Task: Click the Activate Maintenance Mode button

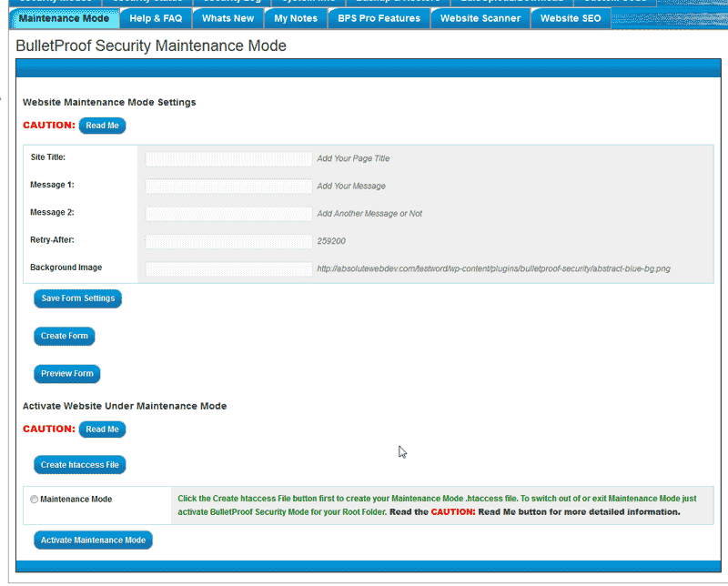Action: point(94,540)
